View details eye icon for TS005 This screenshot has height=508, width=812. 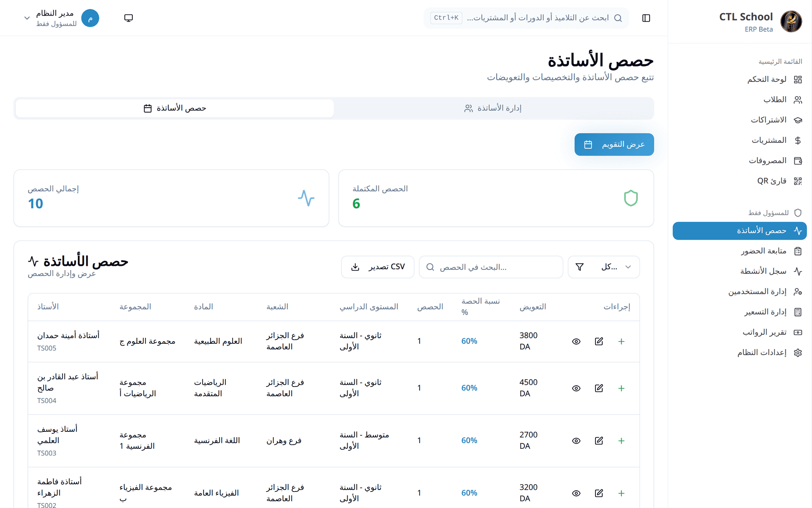[576, 341]
